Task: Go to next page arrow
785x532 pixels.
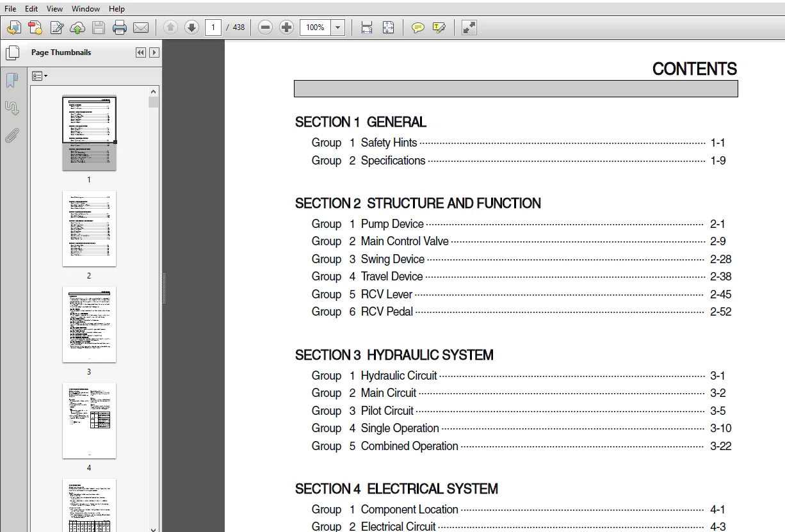Action: pos(191,28)
